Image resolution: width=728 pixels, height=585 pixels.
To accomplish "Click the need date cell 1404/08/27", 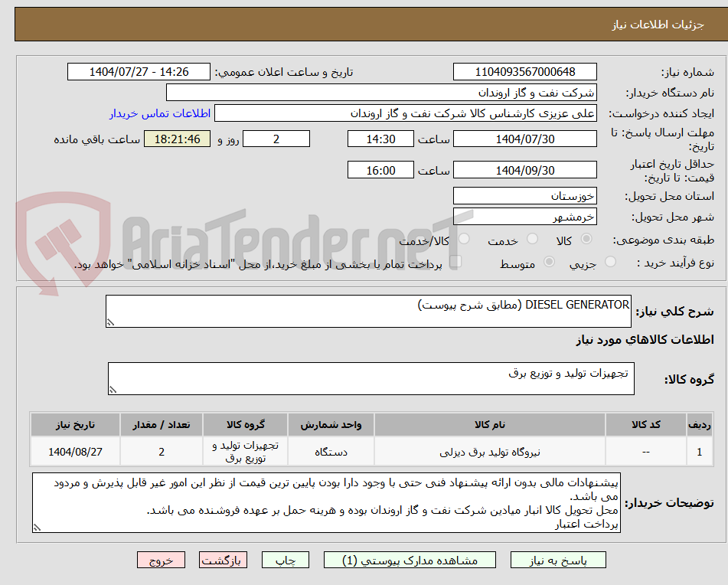I will (x=75, y=452).
